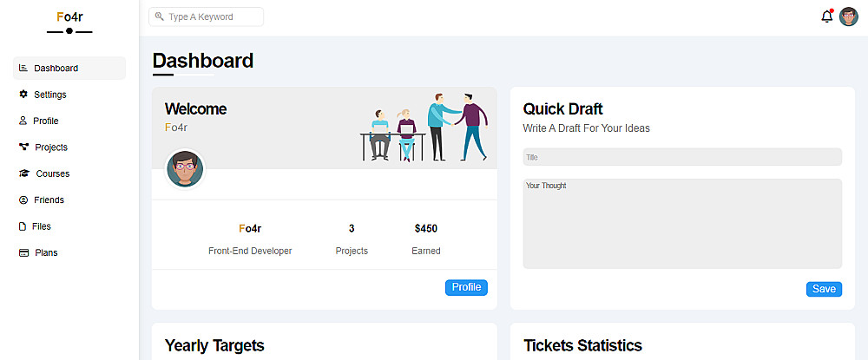Image resolution: width=868 pixels, height=360 pixels.
Task: Focus the Type A Keyword search field
Action: (212, 16)
